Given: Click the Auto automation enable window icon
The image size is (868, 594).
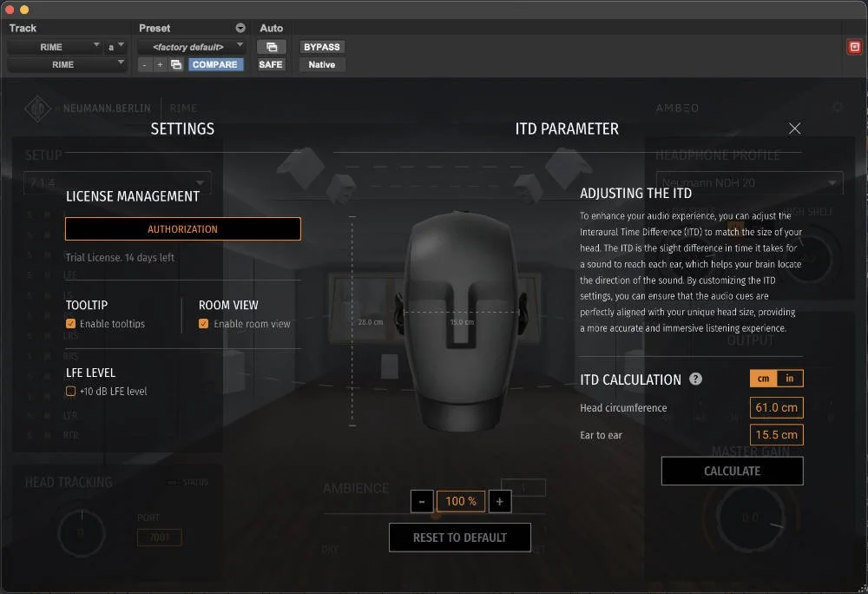Looking at the screenshot, I should [x=271, y=47].
